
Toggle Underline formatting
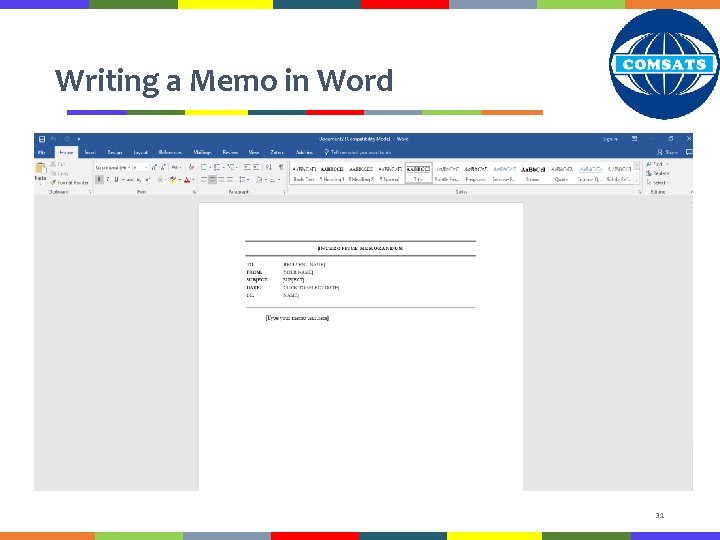pyautogui.click(x=116, y=180)
